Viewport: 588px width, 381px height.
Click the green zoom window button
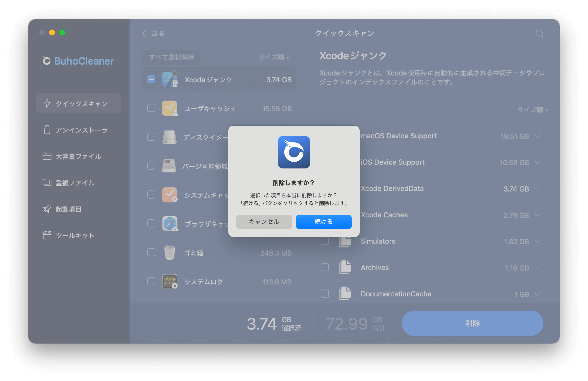[x=62, y=32]
